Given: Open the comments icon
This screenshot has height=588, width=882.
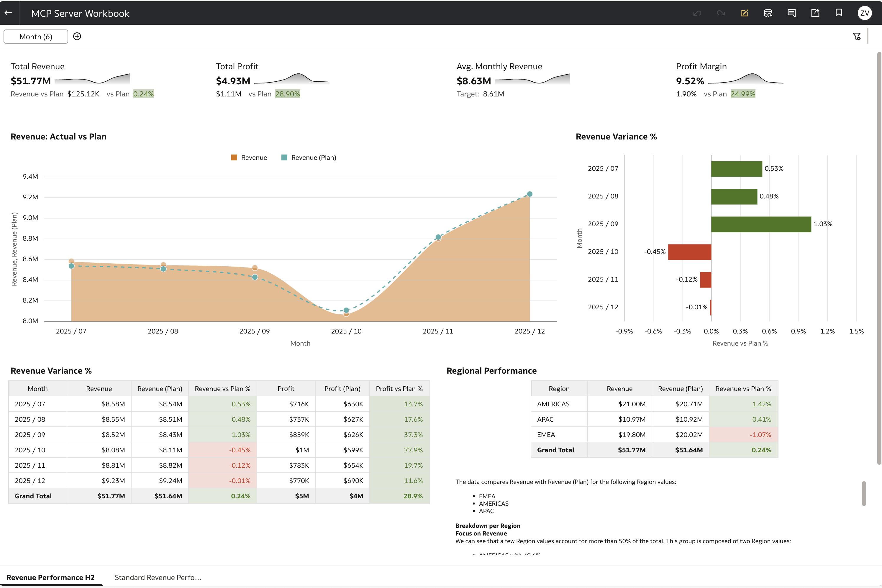Looking at the screenshot, I should tap(791, 13).
